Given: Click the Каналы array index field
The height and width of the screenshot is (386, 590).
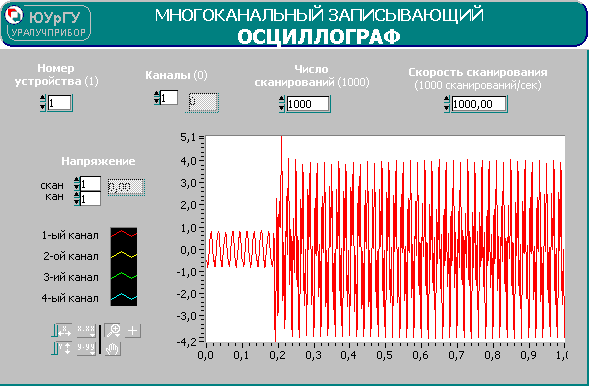Looking at the screenshot, I should 169,98.
